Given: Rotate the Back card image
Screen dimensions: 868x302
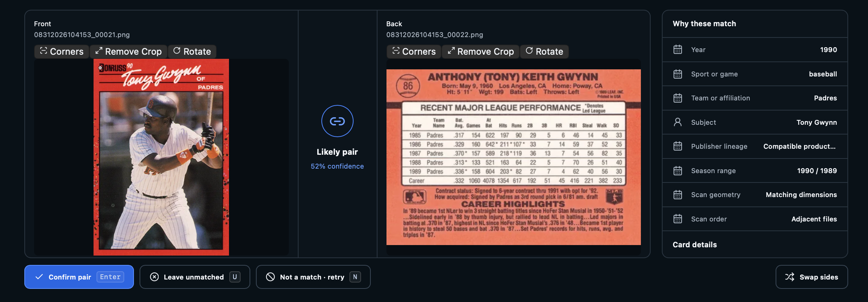Looking at the screenshot, I should pyautogui.click(x=544, y=51).
